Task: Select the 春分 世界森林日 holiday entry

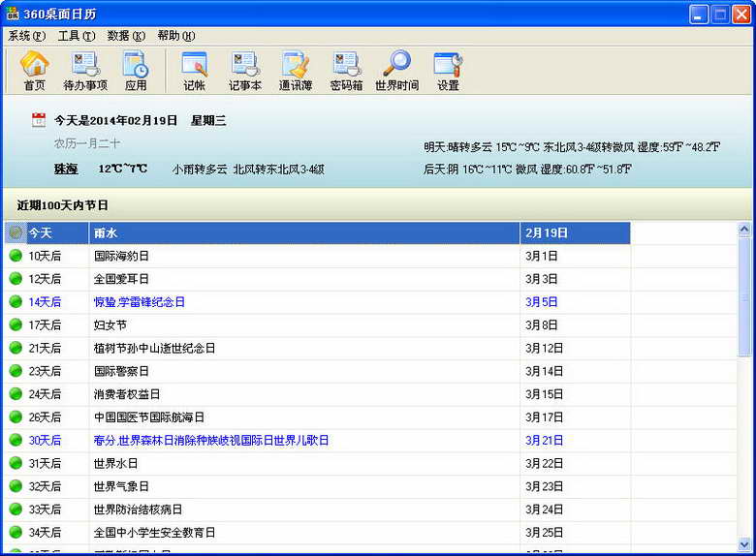Action: click(210, 440)
